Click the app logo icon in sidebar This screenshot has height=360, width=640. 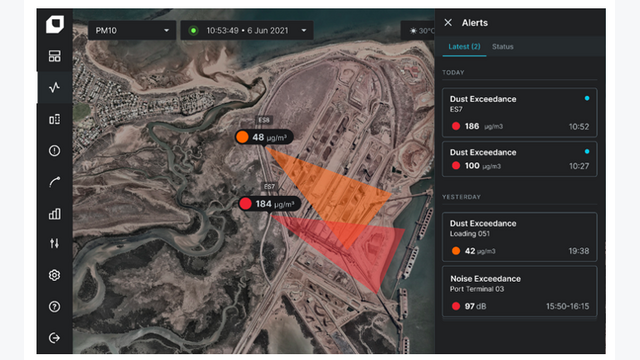point(55,24)
